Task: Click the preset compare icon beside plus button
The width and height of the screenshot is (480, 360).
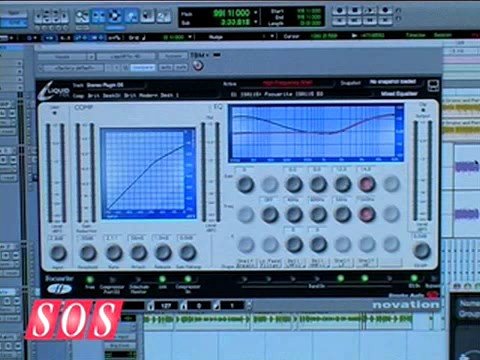Action: point(125,68)
